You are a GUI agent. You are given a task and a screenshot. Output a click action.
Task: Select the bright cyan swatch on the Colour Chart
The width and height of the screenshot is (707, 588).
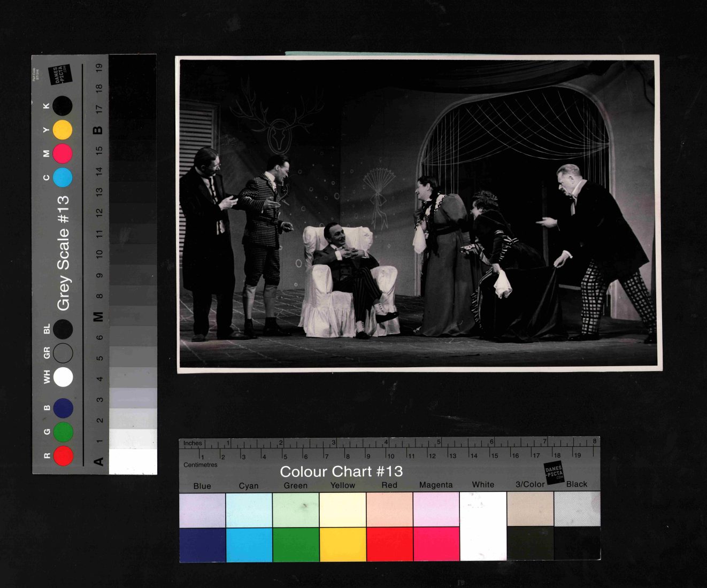pyautogui.click(x=249, y=544)
